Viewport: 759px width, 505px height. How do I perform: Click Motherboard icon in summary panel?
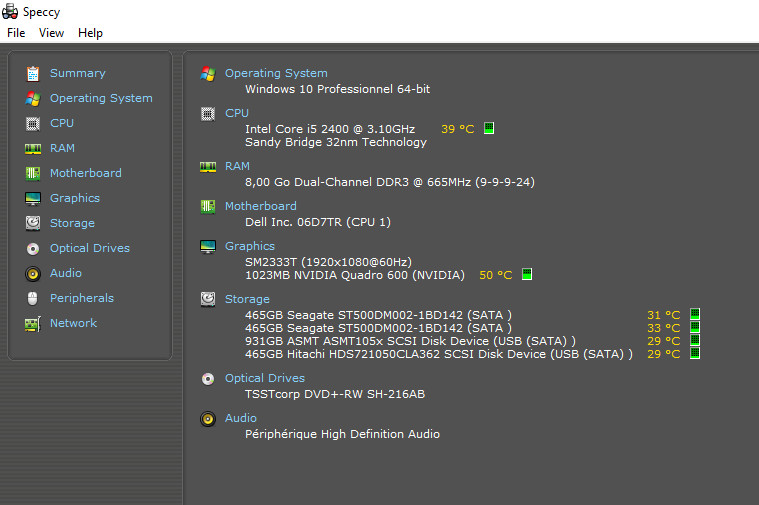coord(208,207)
